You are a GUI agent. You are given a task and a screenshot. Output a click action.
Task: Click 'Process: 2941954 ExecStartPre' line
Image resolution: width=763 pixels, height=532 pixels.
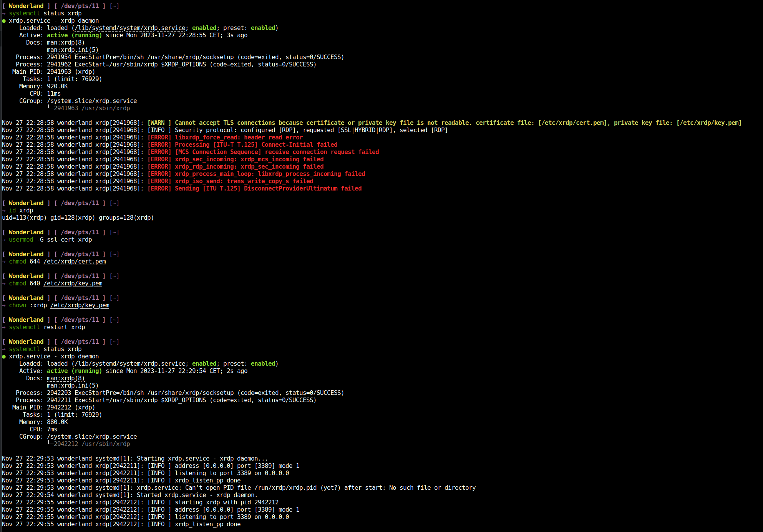point(180,57)
